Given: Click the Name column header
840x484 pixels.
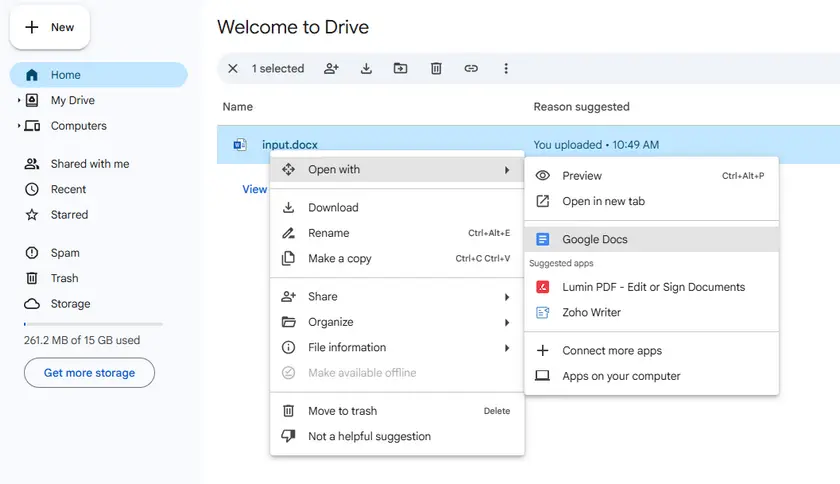Looking at the screenshot, I should click(237, 107).
